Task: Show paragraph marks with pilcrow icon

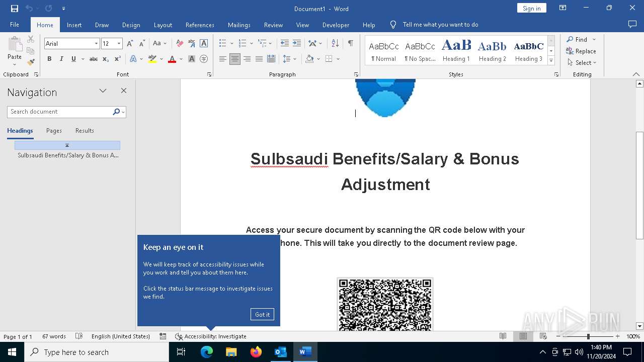Action: [x=350, y=44]
